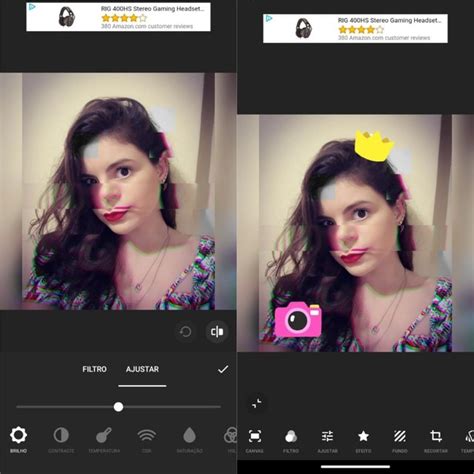
Task: Tap the collapse arrows icon
Action: 257,403
